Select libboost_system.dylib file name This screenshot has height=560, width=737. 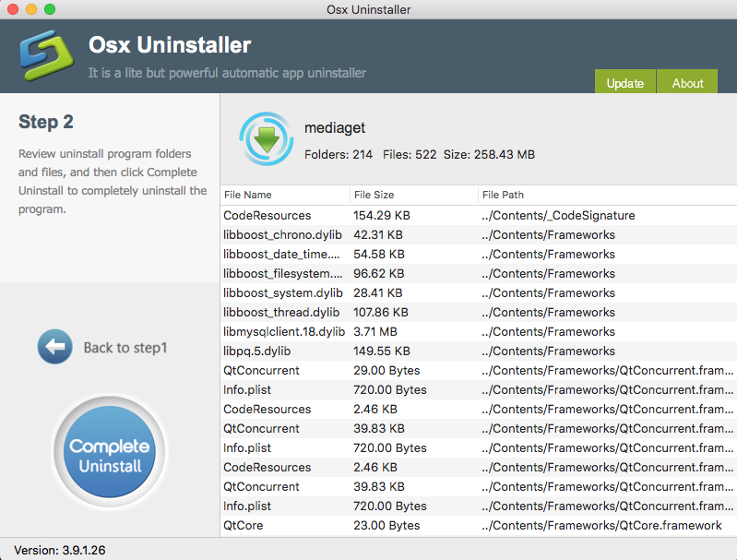(x=283, y=293)
